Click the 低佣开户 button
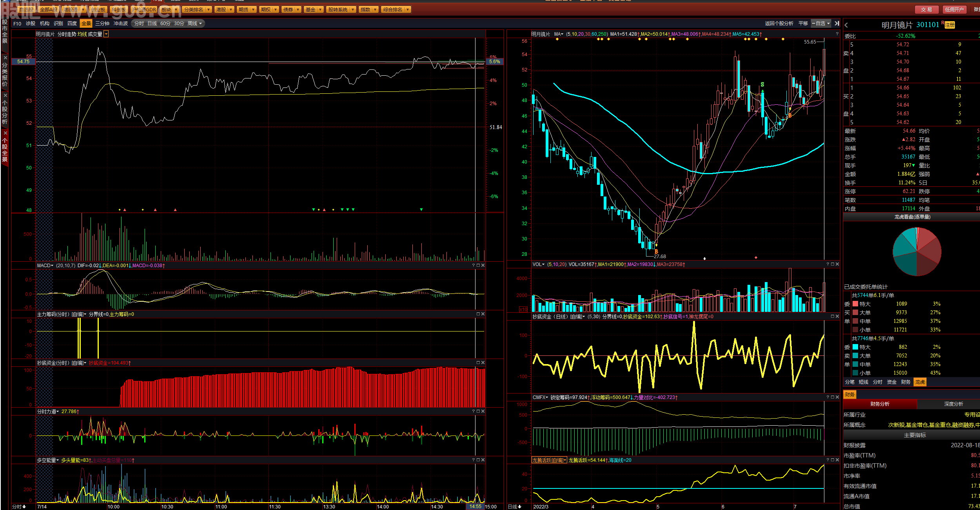The image size is (980, 510). click(x=954, y=9)
